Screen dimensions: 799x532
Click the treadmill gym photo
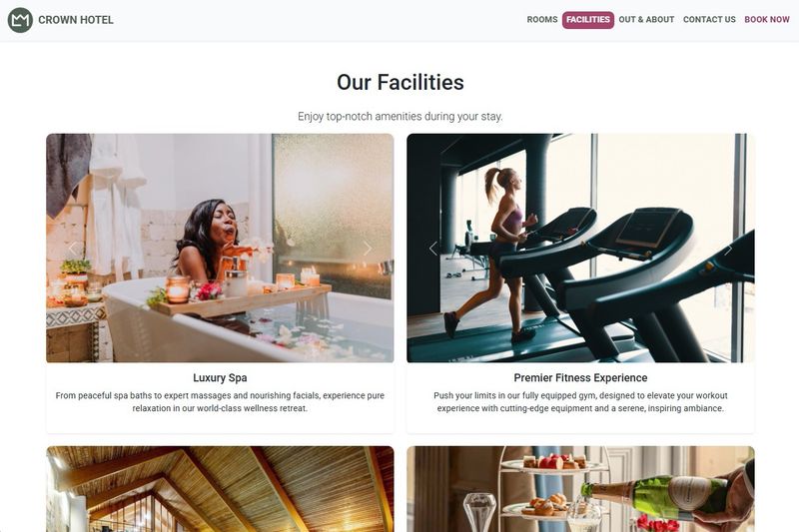pos(580,248)
